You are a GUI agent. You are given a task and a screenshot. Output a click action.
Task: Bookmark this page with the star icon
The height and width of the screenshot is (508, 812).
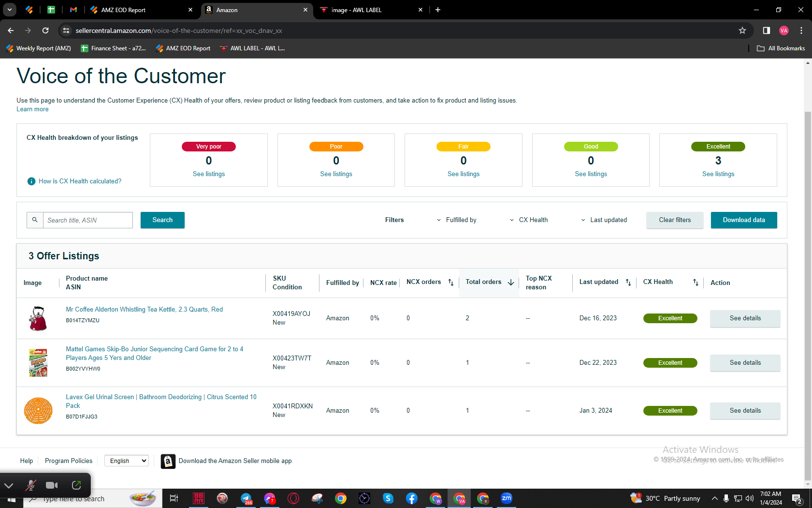742,30
